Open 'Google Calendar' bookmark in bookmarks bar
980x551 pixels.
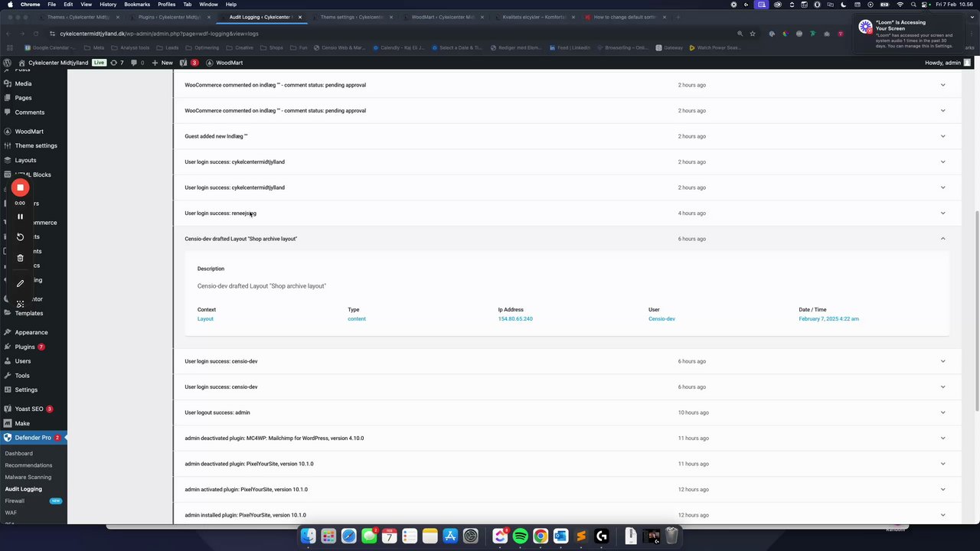click(51, 47)
